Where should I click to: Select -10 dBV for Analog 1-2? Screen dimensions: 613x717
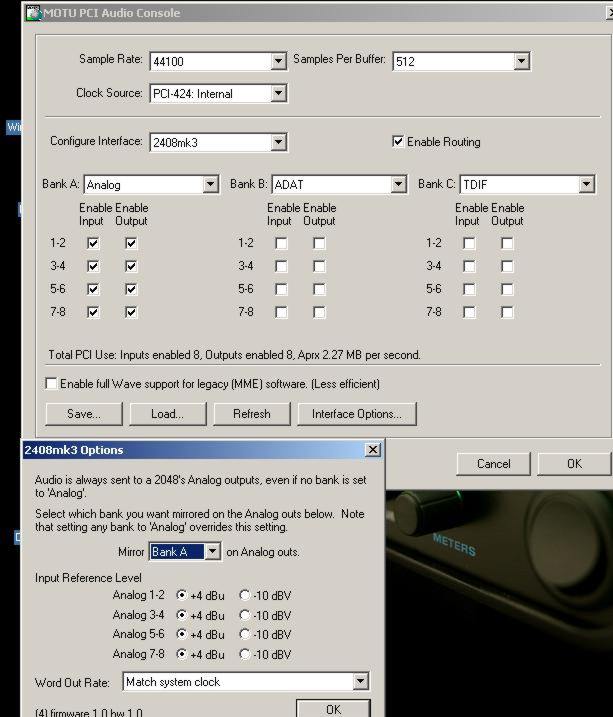246,595
